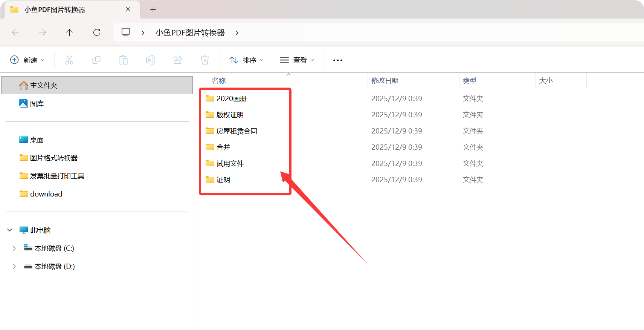Open the 查看 view dropdown
This screenshot has height=330, width=644.
tap(297, 60)
